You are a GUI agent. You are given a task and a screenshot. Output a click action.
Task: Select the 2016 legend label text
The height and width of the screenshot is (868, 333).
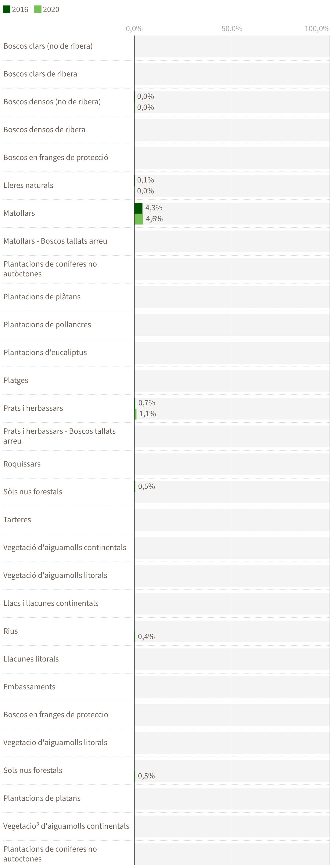click(x=20, y=10)
